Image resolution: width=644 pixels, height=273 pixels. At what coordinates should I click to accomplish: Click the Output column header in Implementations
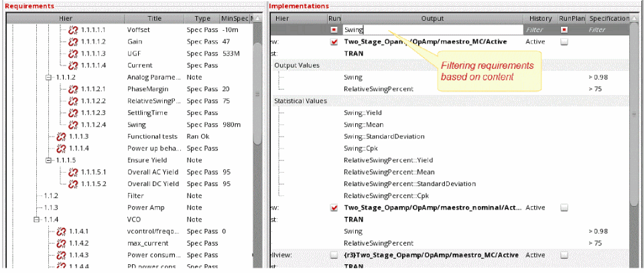432,19
